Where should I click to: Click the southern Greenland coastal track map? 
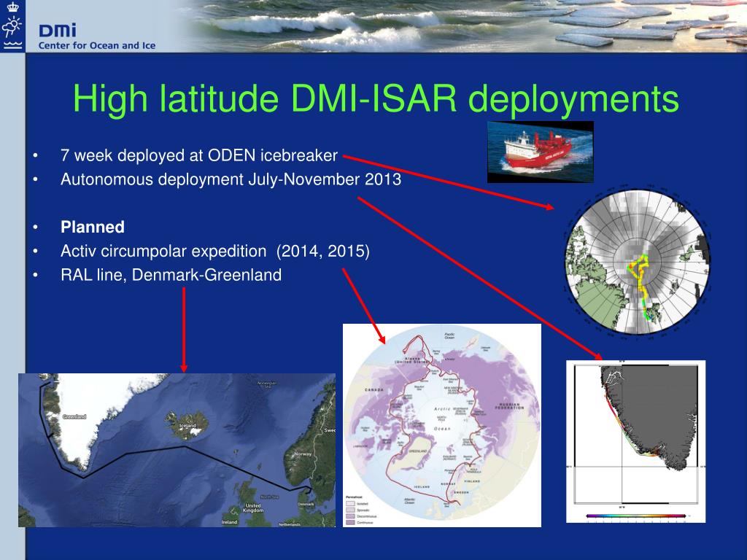tap(635, 441)
